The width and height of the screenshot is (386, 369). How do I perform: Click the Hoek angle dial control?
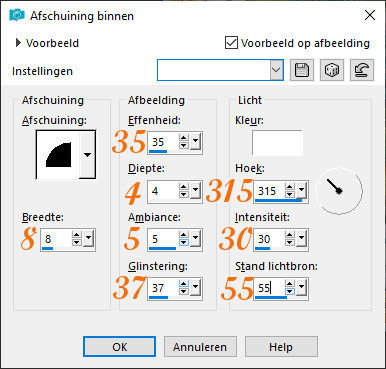point(339,191)
